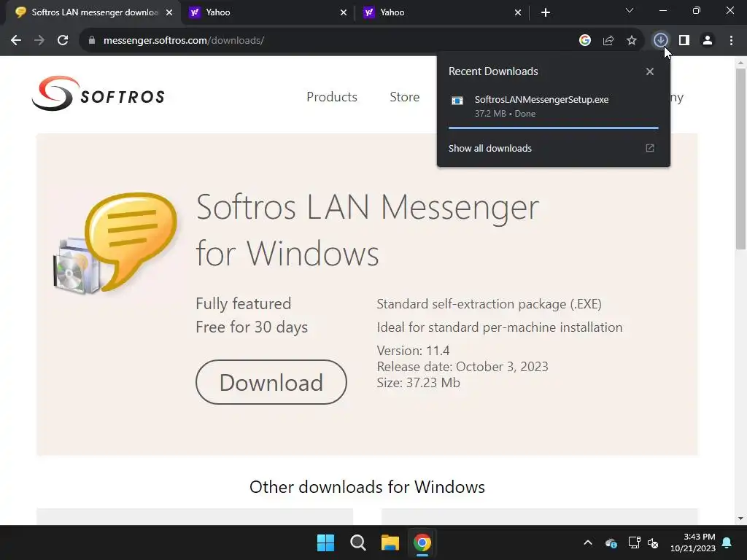Click the 'Free for 30 days' text
The height and width of the screenshot is (560, 747).
point(252,327)
